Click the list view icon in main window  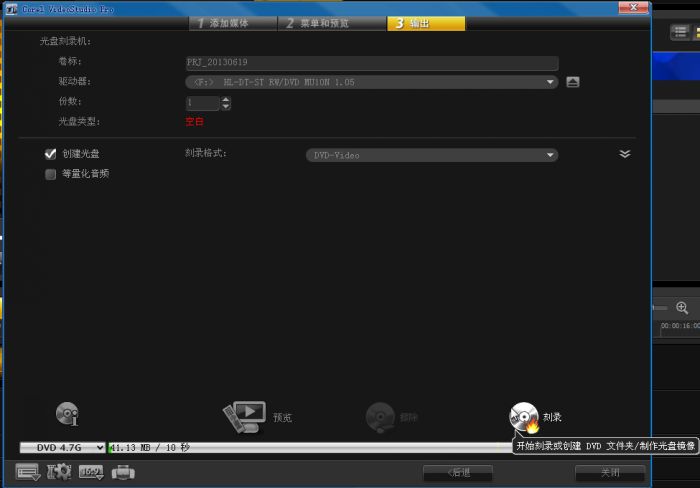tap(680, 32)
